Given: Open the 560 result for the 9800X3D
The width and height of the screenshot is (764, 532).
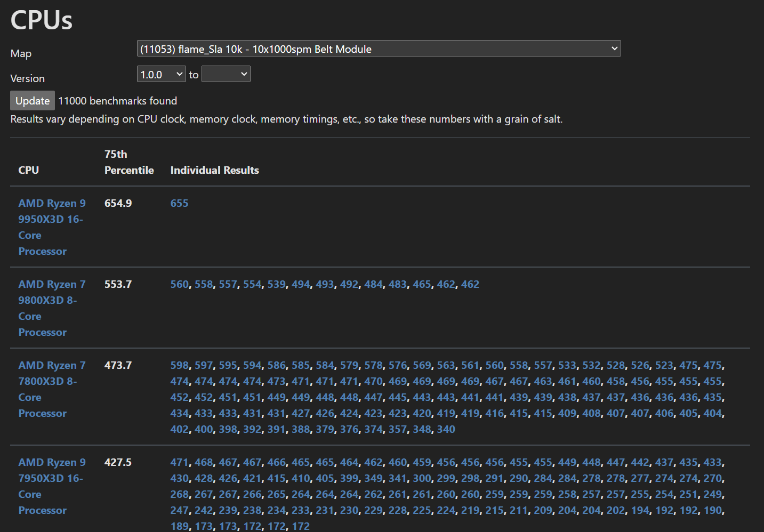Looking at the screenshot, I should 179,284.
